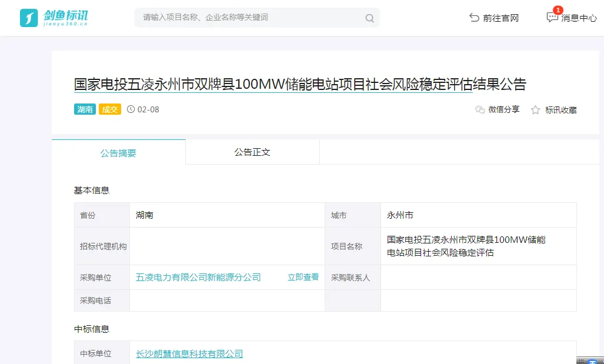Click the 剑鱼标讯 logo
Screen dimensions: 604x364
[56, 16]
